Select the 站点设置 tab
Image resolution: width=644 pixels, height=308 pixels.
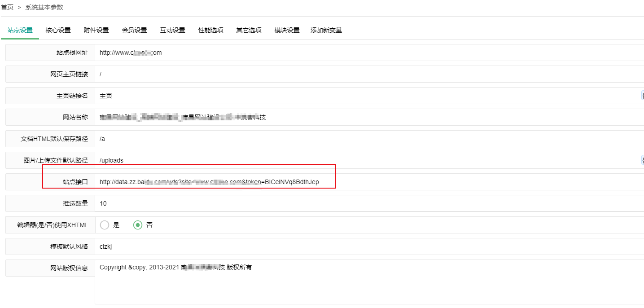pyautogui.click(x=20, y=30)
